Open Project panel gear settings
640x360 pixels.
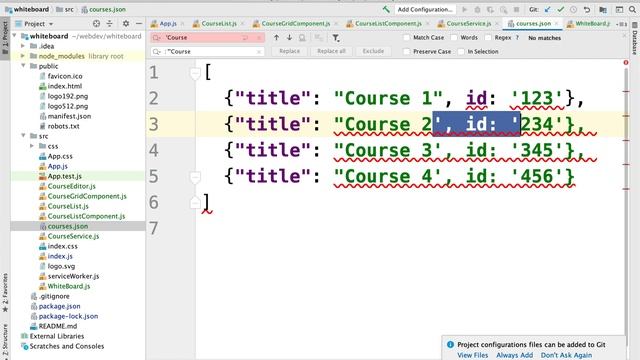point(126,24)
